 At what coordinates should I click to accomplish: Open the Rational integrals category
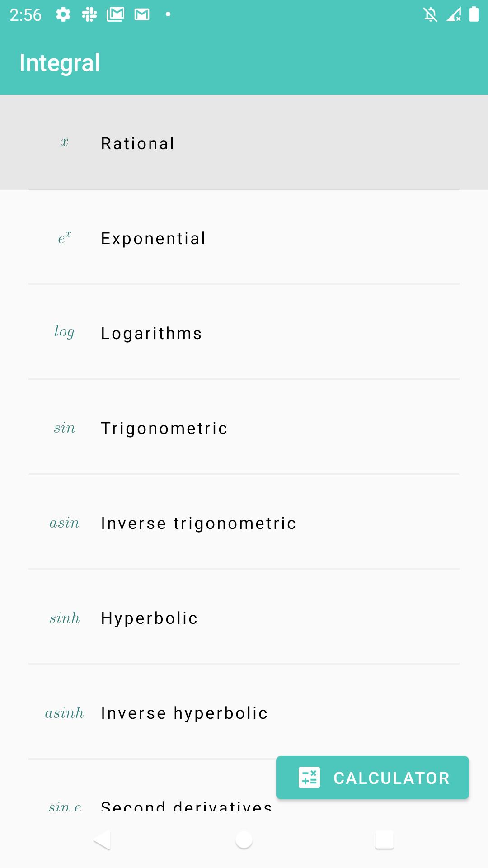tap(138, 143)
